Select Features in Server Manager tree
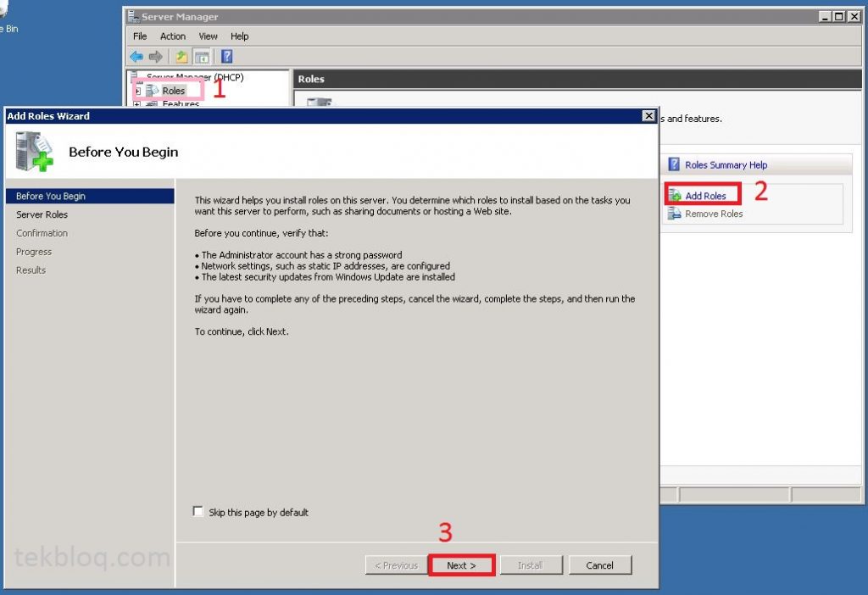 (181, 103)
